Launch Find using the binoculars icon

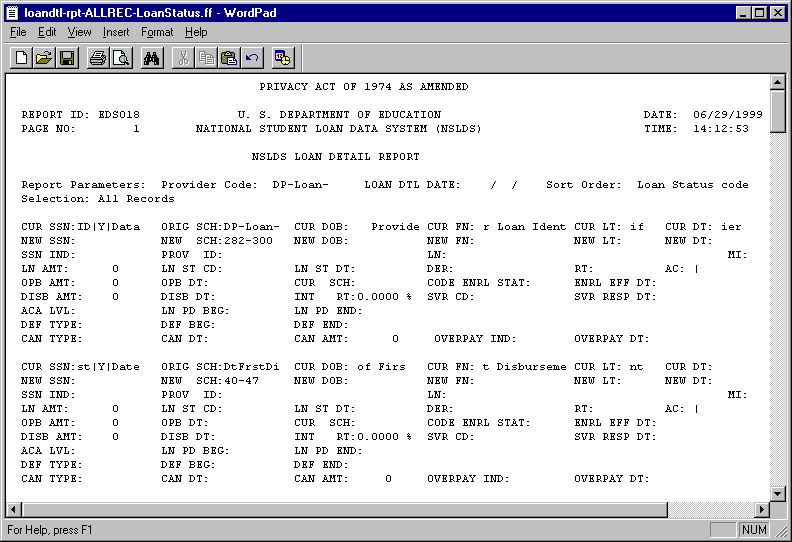pos(152,58)
